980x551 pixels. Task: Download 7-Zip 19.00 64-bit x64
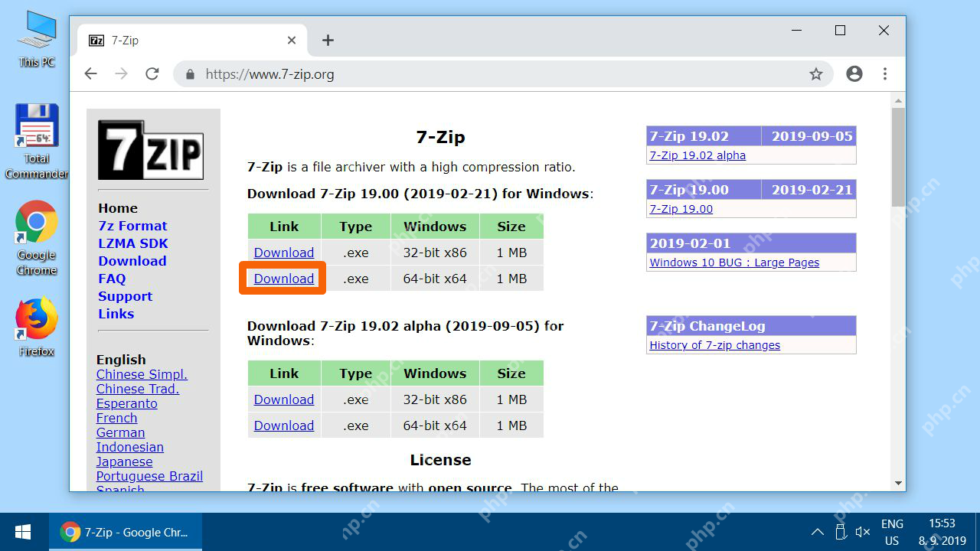[284, 279]
